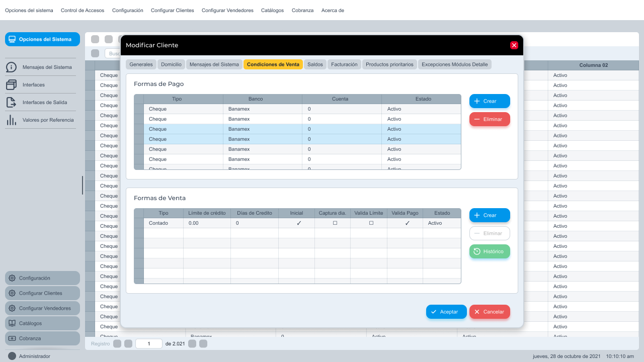Open the Configurar Clientes top menu
644x362 pixels.
(x=172, y=10)
